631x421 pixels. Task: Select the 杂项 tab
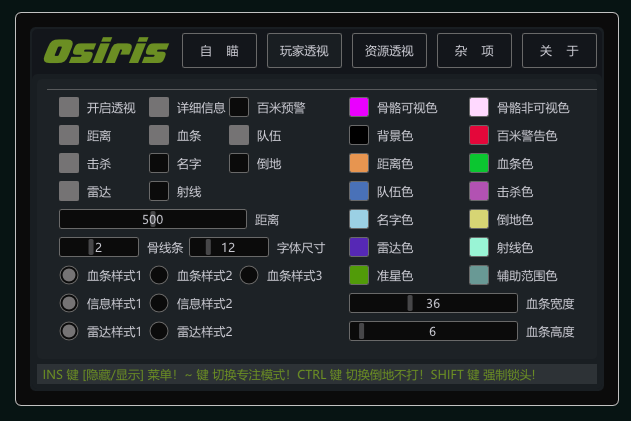(x=474, y=51)
